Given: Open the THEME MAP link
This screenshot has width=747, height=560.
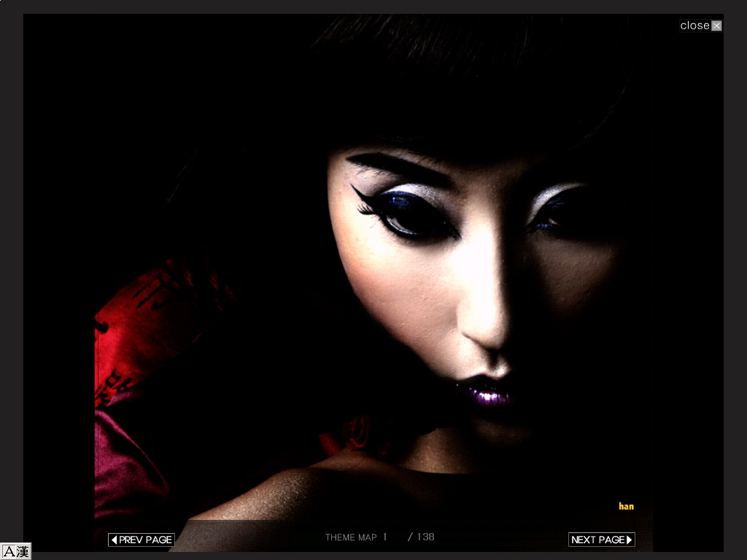Looking at the screenshot, I should coord(351,537).
